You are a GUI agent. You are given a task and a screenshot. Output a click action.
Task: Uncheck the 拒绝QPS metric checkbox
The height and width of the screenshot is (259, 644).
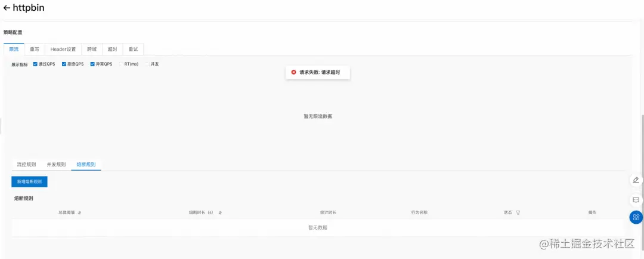coord(64,64)
